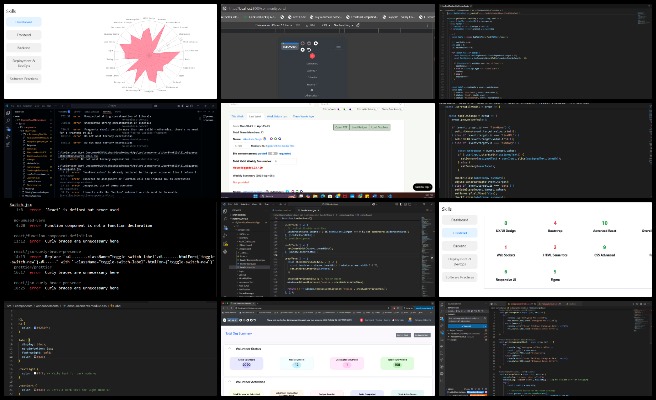656x400 pixels.
Task: Open Explorer icon in the middle VS Code window
Action: (x=225, y=211)
